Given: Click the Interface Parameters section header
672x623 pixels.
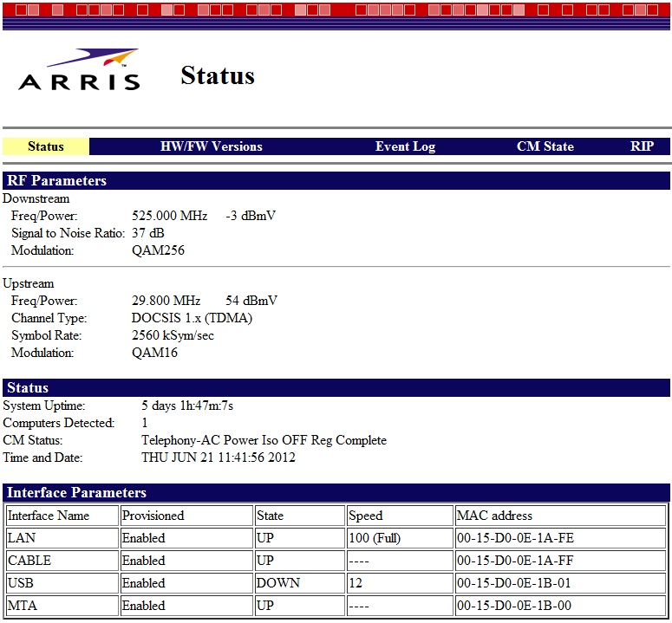Looking at the screenshot, I should 336,492.
